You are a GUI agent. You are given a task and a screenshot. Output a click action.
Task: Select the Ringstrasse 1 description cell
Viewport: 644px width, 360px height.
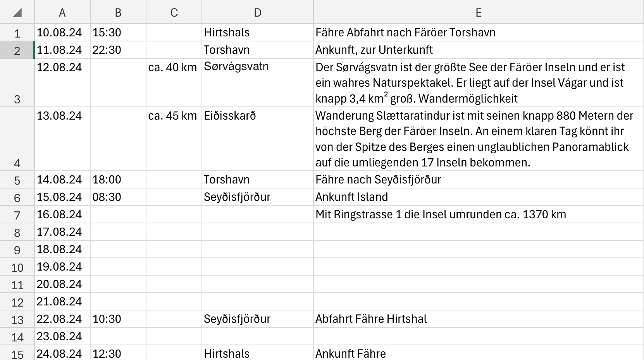click(479, 214)
